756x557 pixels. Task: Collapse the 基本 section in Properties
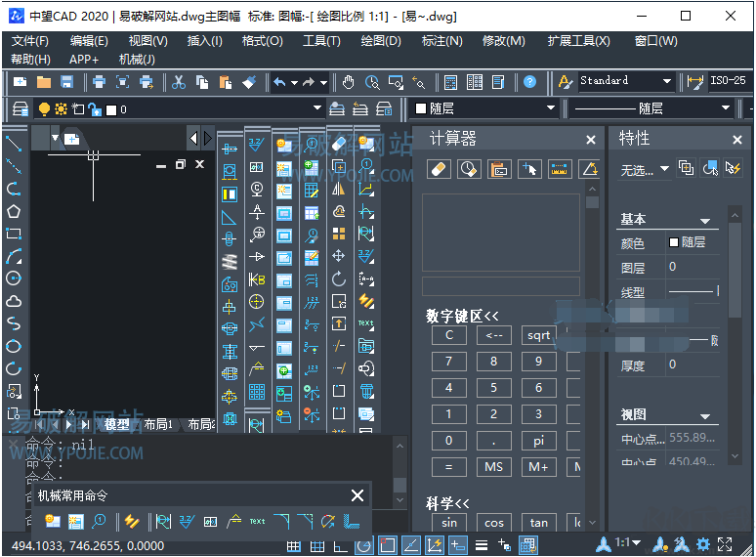click(x=705, y=221)
